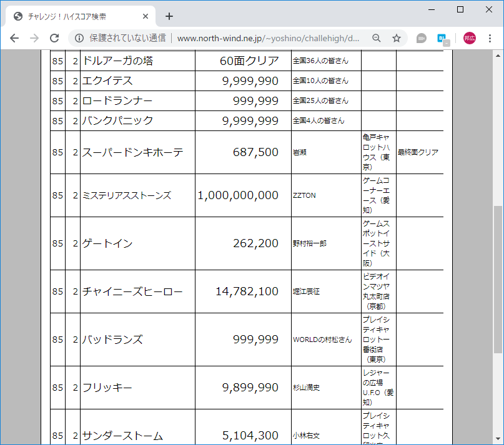Click the player name 野村裕一郎
This screenshot has height=445, width=504.
pos(310,243)
